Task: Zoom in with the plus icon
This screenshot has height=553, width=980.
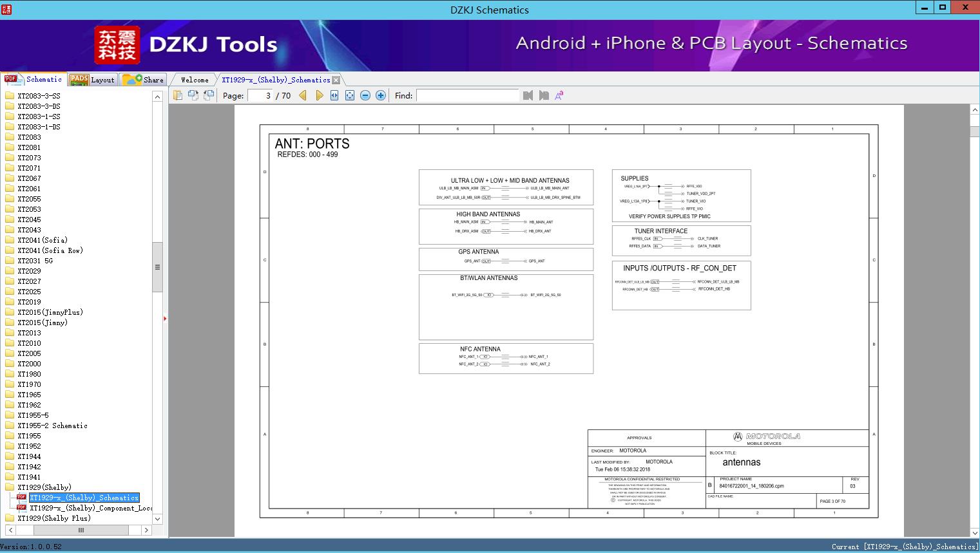Action: [x=381, y=95]
